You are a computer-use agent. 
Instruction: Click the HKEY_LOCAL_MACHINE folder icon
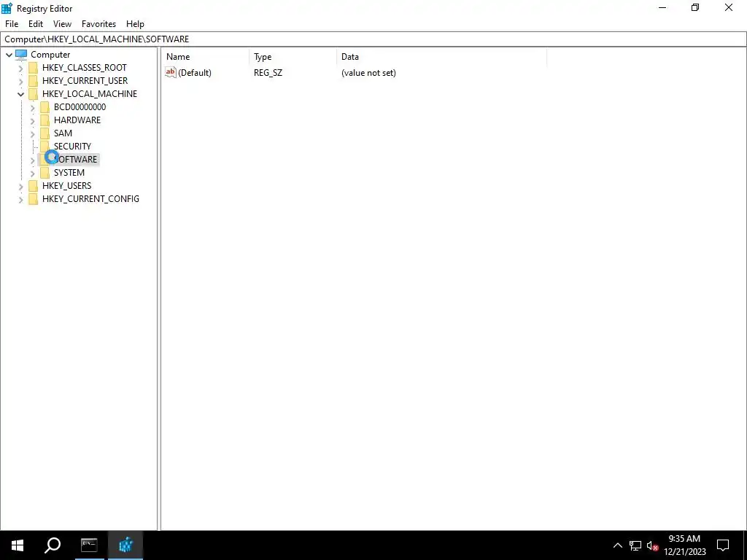[33, 94]
